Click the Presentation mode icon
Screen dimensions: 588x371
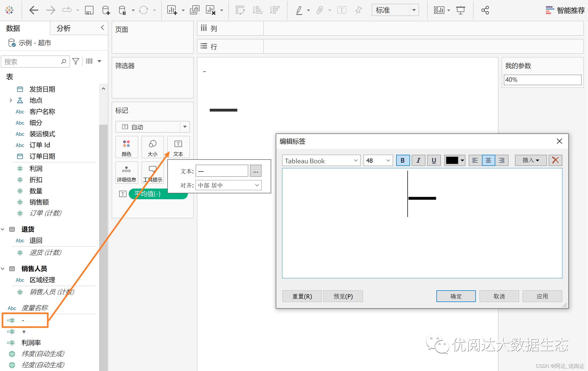click(x=460, y=10)
